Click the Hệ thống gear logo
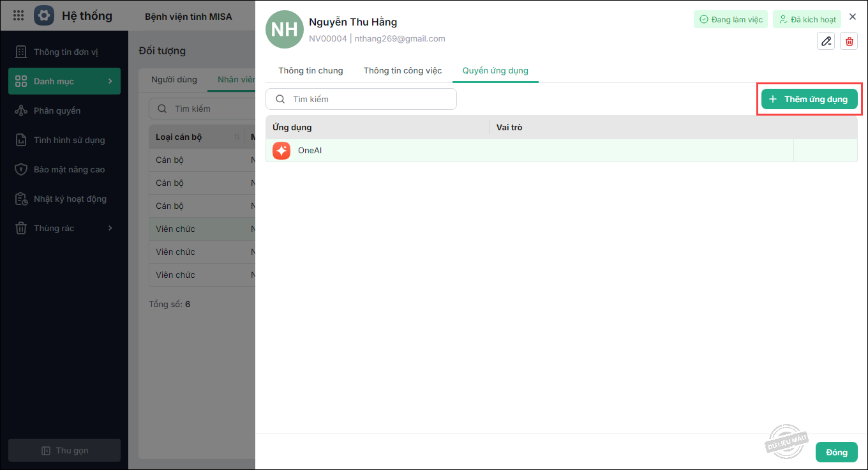 44,15
